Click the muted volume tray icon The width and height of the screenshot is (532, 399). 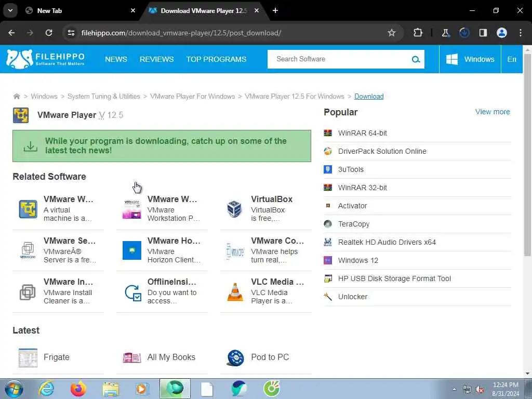coord(480,390)
